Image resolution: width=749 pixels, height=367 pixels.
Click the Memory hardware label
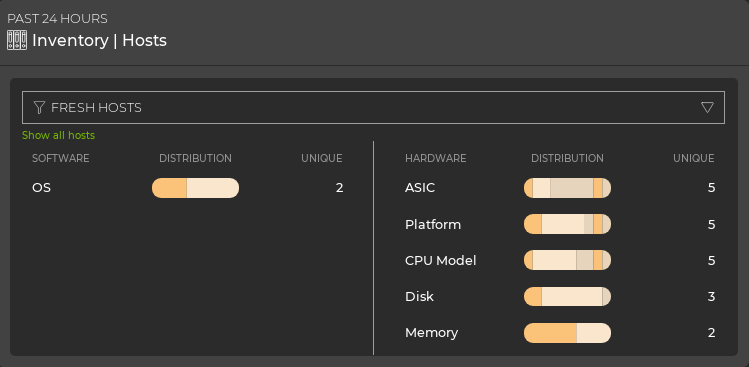coord(431,333)
